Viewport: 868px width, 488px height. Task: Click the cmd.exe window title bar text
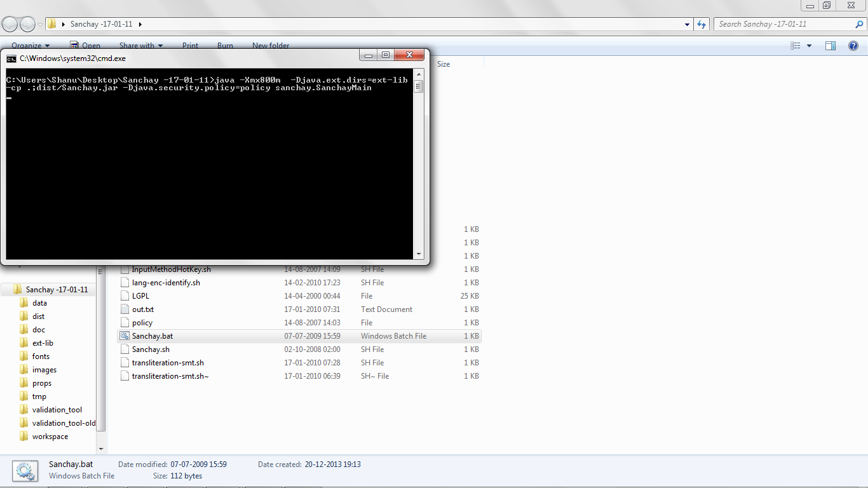tap(72, 58)
